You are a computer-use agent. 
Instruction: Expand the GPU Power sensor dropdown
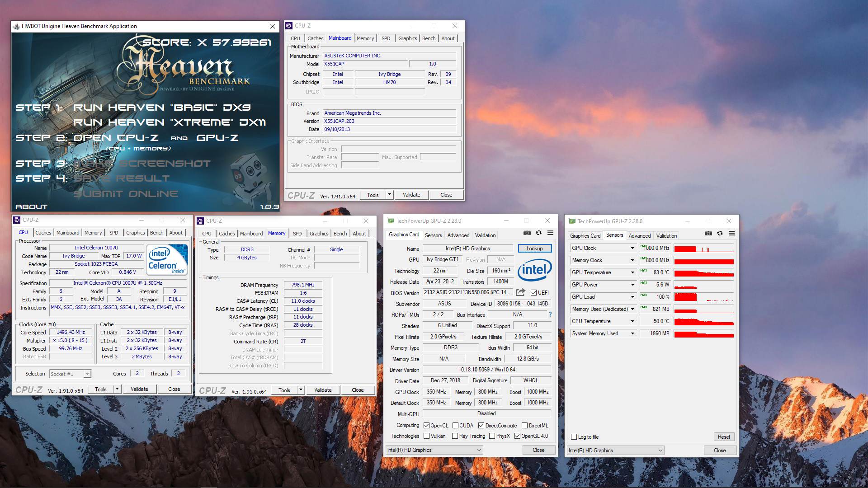[632, 285]
